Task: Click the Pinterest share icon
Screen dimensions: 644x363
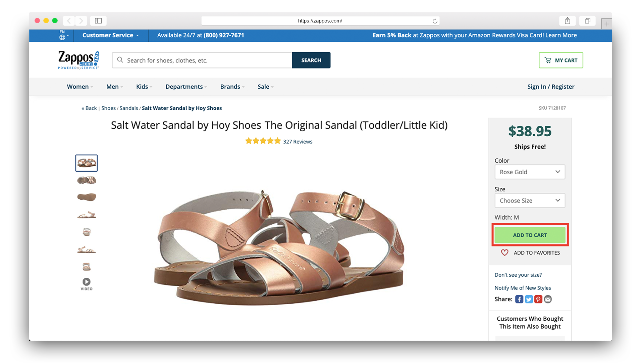Action: (538, 299)
